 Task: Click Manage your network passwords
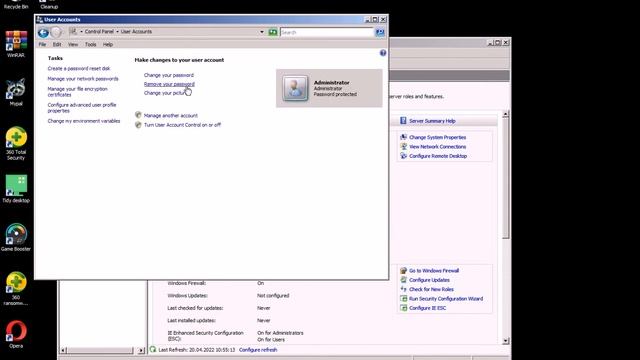83,79
